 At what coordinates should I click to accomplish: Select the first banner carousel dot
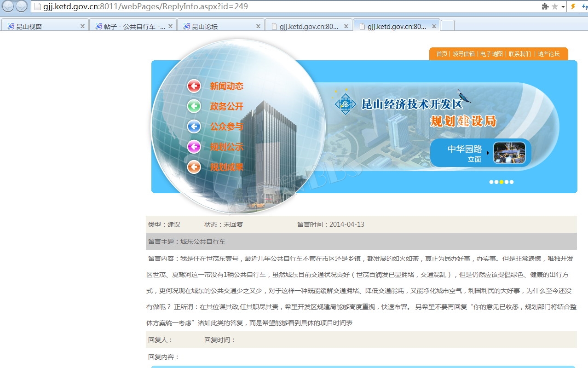point(491,182)
